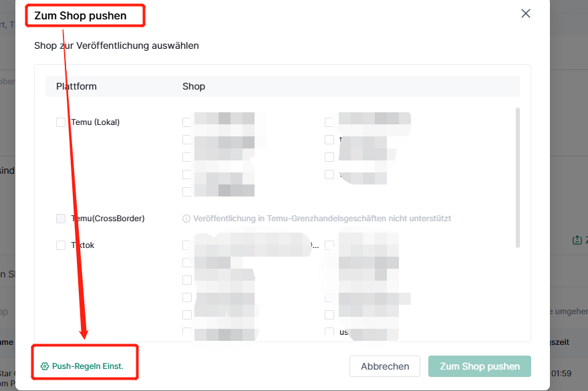Click the Shop column header
The height and width of the screenshot is (391, 588).
(x=194, y=86)
